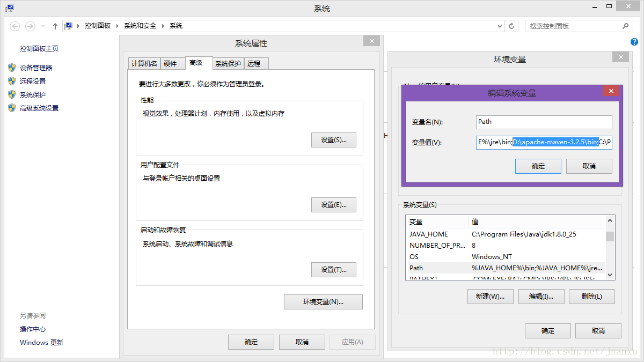Image resolution: width=644 pixels, height=362 pixels.
Task: Click the search magnifier icon
Action: 625,26
